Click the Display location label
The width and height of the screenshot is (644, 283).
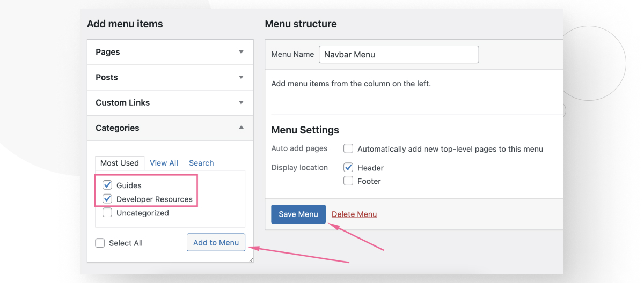[299, 167]
